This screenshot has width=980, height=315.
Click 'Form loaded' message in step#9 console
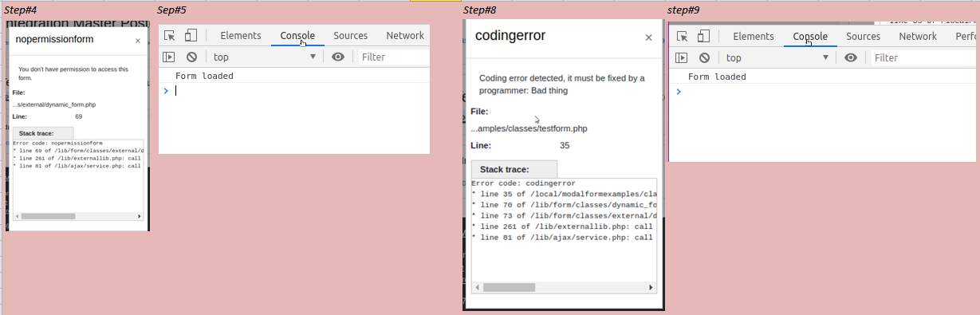tap(717, 77)
